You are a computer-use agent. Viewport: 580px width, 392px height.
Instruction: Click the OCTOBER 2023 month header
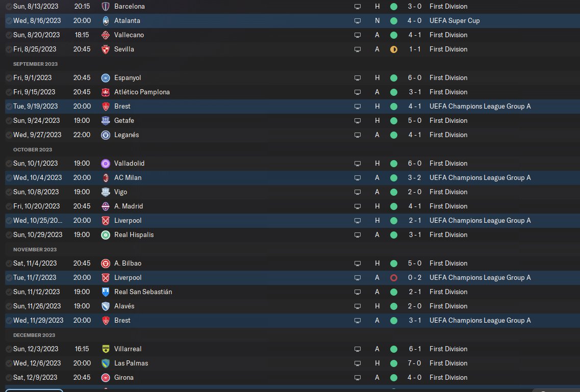click(33, 150)
